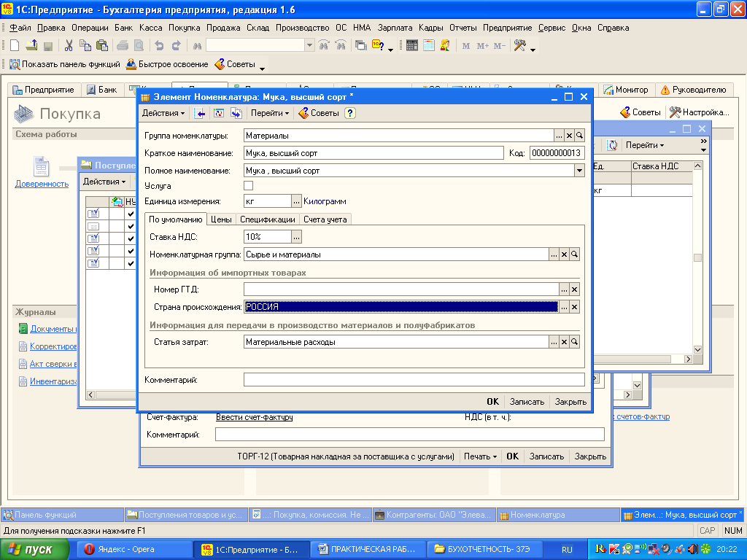Open the Печать dropdown in purchase document
Viewport: 747px width, 560px height.
[480, 456]
